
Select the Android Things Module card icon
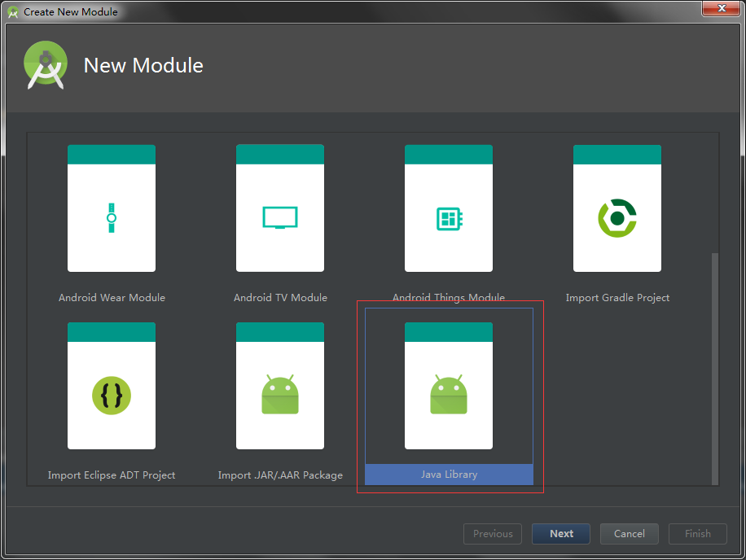pyautogui.click(x=448, y=208)
